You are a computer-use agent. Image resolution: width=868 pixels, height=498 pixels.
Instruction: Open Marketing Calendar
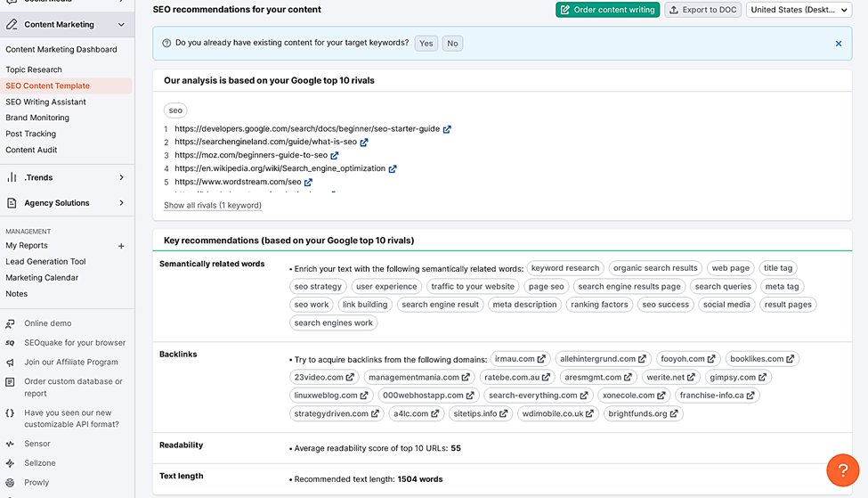[42, 278]
